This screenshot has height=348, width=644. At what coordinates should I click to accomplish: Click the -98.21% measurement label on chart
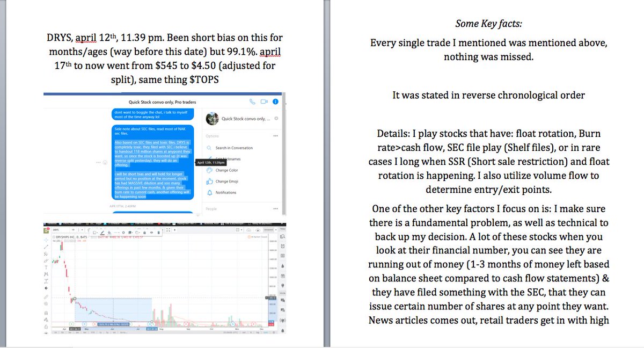pos(113,324)
